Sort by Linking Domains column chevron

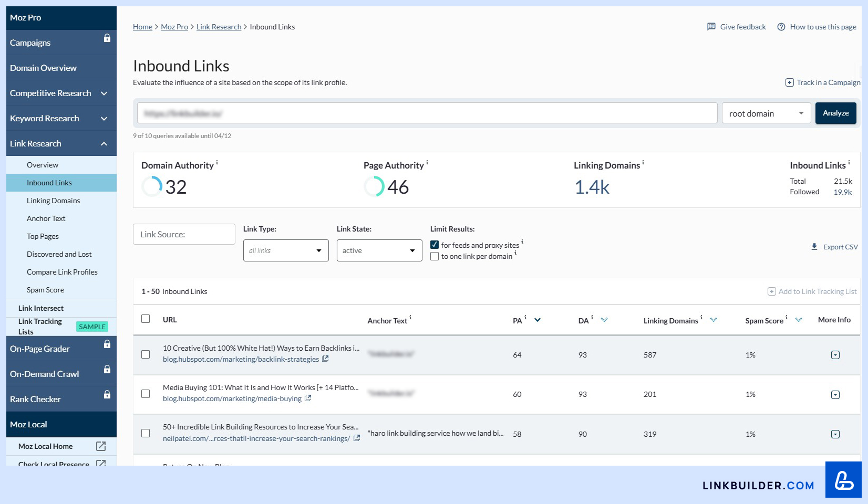[x=714, y=320]
